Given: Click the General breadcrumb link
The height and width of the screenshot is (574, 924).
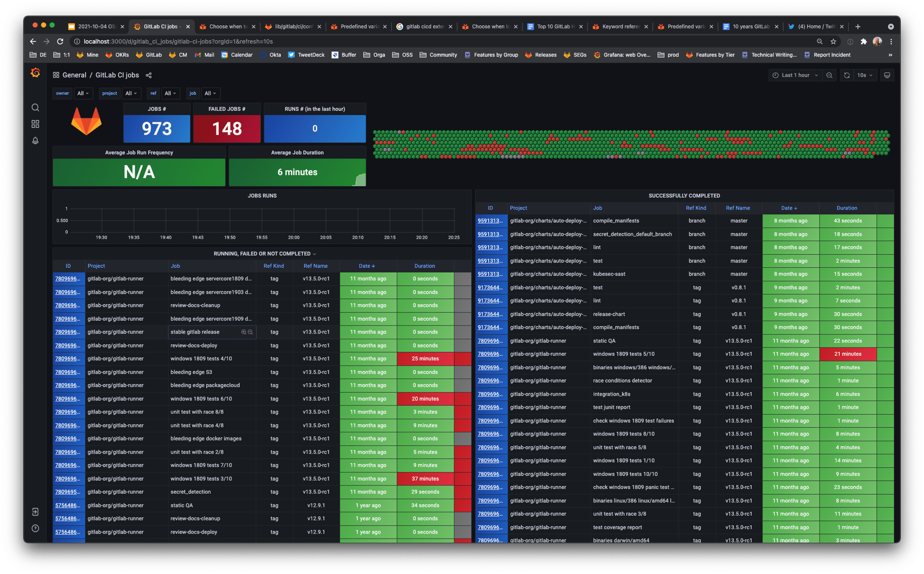Looking at the screenshot, I should tap(74, 75).
